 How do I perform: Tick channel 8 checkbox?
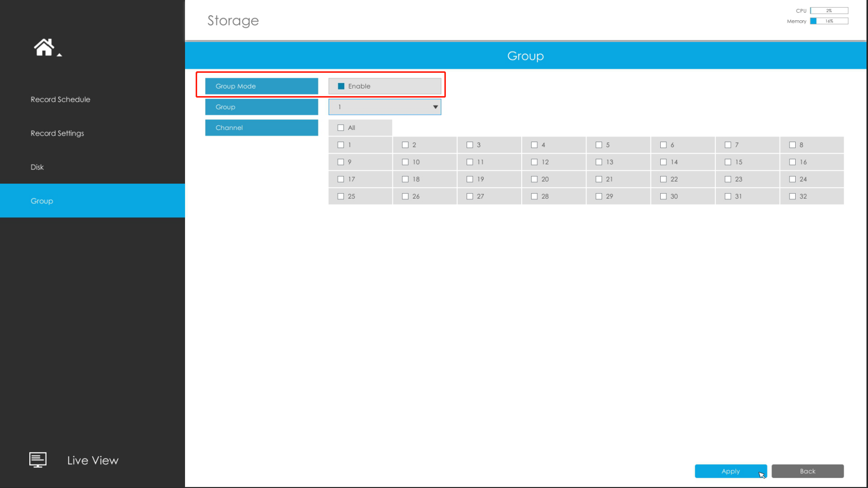coord(793,145)
